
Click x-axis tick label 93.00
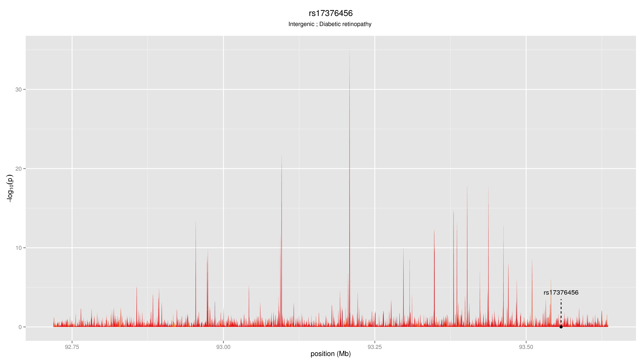click(223, 347)
